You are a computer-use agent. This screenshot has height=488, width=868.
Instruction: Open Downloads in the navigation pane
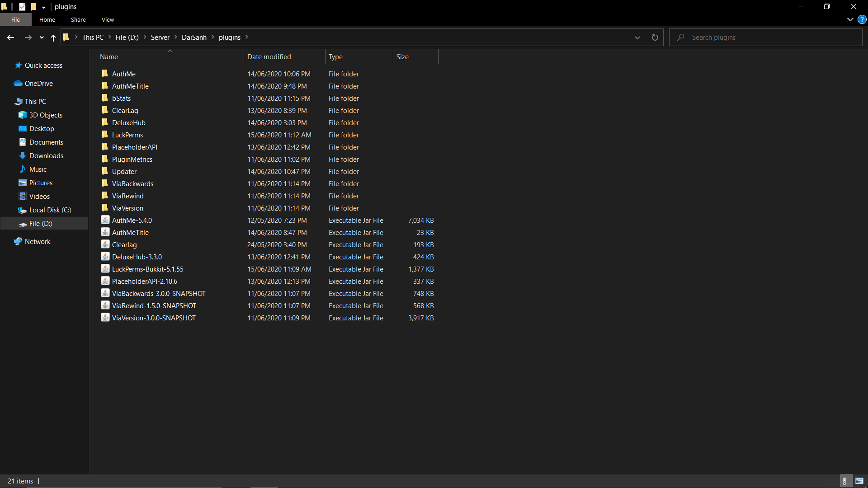(46, 155)
